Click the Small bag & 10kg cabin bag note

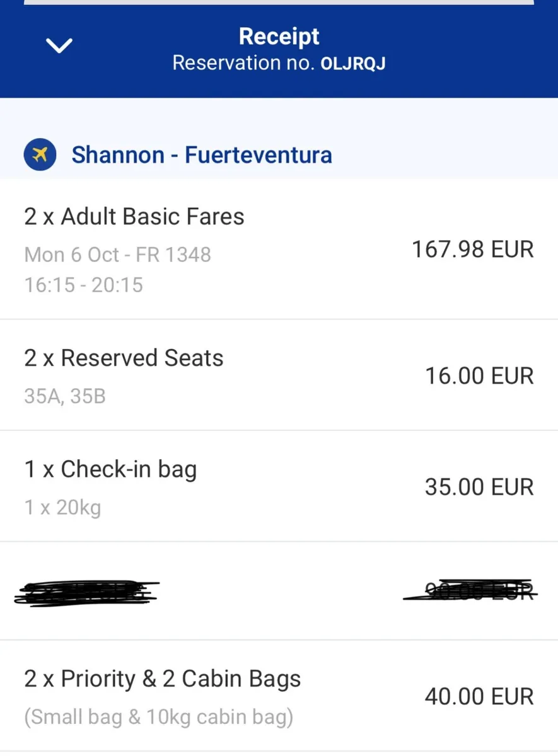tap(158, 718)
